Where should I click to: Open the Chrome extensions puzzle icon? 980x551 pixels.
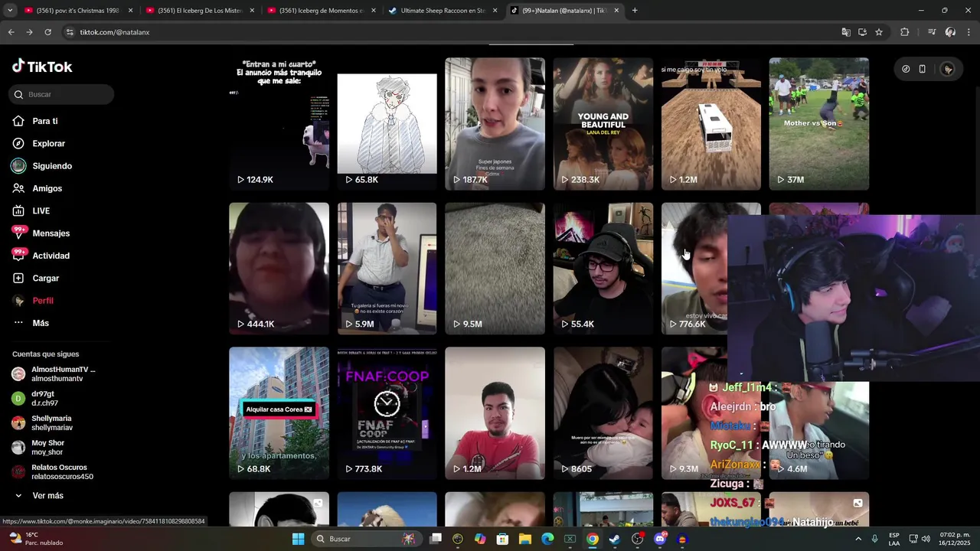pos(905,32)
